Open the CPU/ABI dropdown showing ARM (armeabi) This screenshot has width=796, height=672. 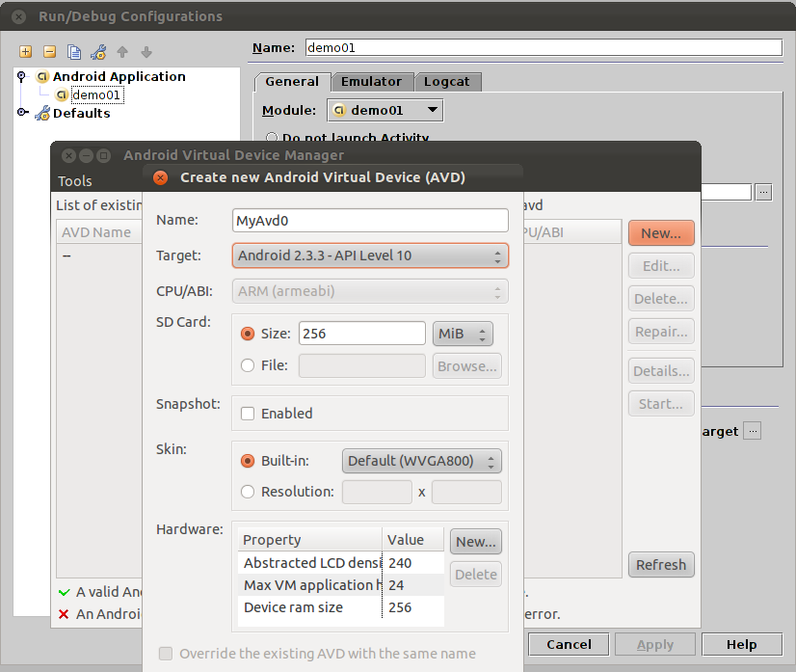click(x=370, y=291)
